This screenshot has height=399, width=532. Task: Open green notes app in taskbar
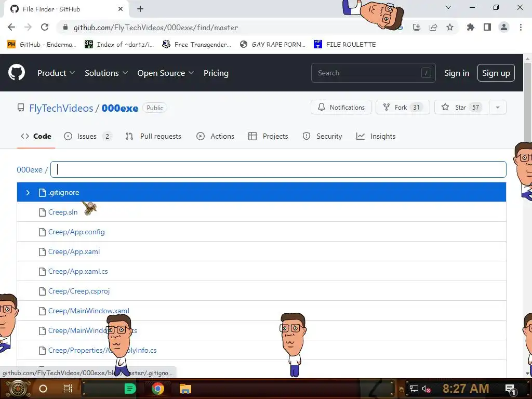130,389
